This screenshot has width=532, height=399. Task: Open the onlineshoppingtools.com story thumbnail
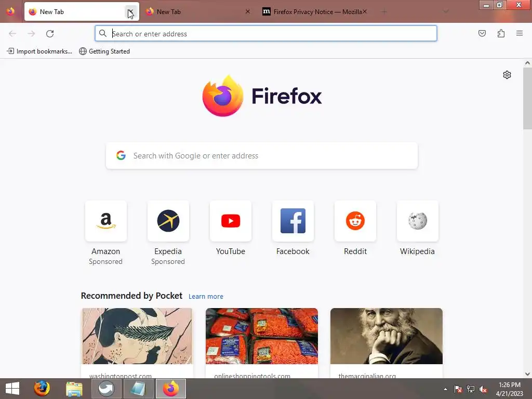(262, 336)
